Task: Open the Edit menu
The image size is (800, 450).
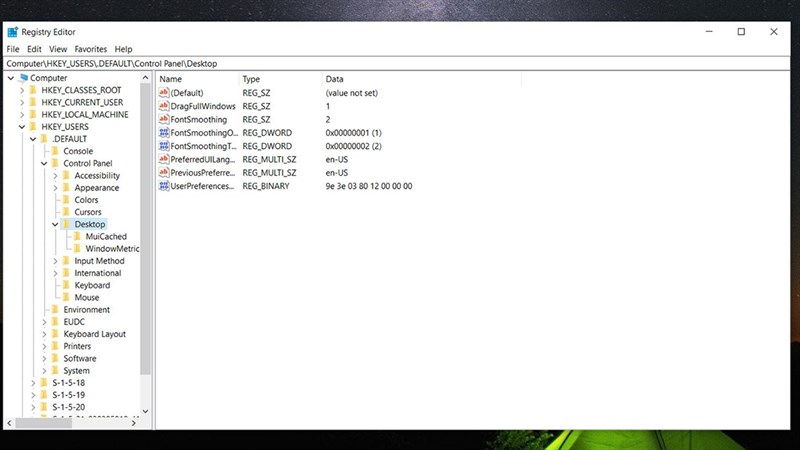Action: tap(34, 49)
